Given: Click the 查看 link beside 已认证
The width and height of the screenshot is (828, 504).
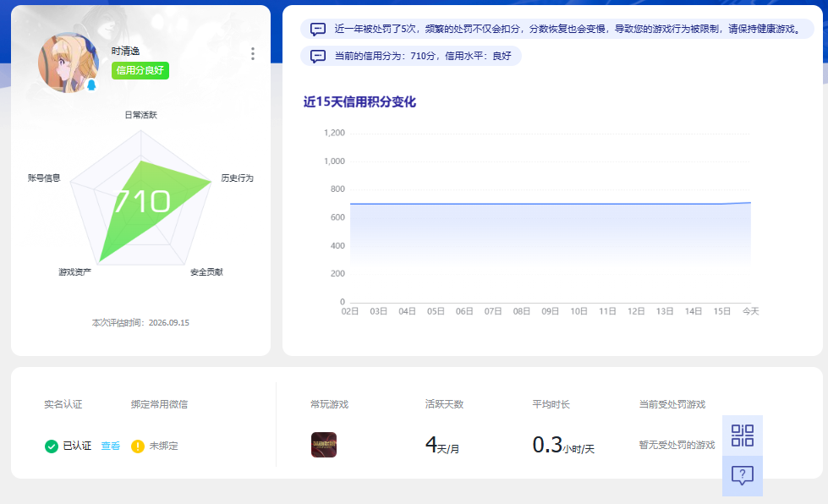Looking at the screenshot, I should coord(110,446).
